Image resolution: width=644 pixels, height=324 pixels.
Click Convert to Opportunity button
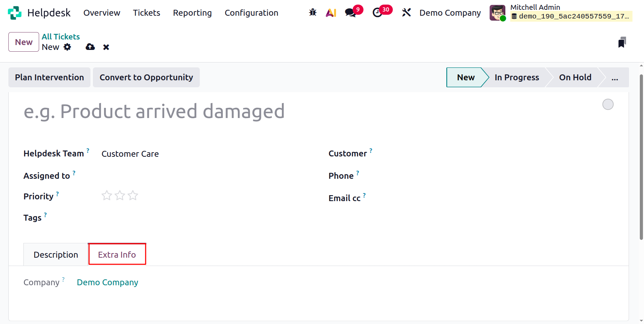click(x=146, y=78)
